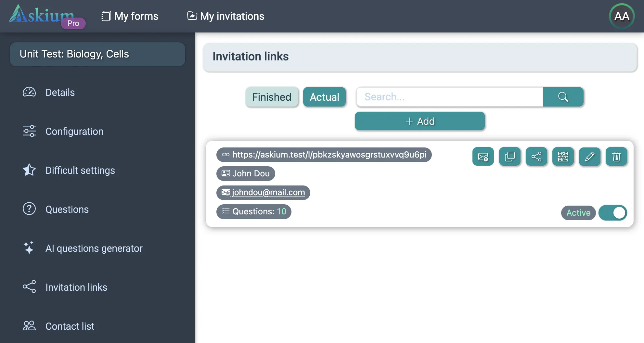Toggle the Active invitation switch off
Image resolution: width=644 pixels, height=343 pixels.
pyautogui.click(x=612, y=213)
